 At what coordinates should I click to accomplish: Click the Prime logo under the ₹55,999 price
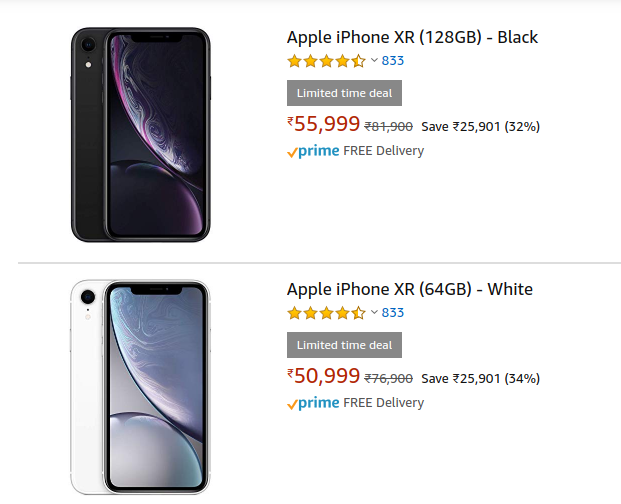pos(313,151)
